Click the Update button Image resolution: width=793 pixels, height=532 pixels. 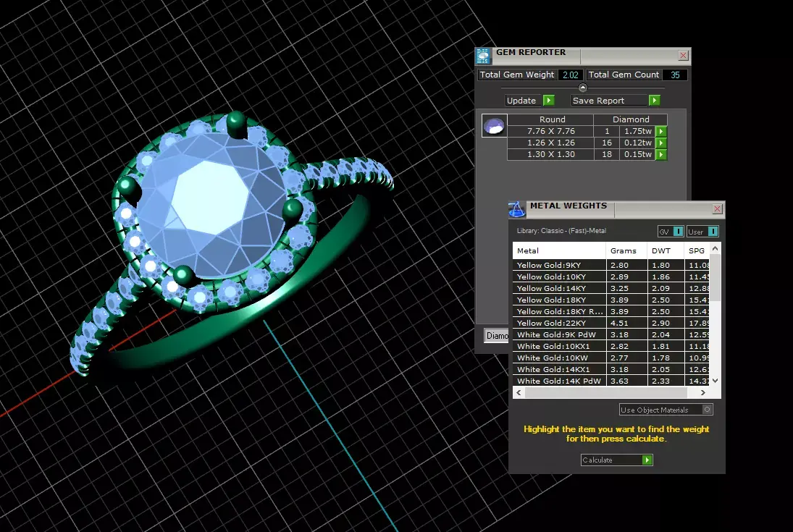click(x=529, y=101)
